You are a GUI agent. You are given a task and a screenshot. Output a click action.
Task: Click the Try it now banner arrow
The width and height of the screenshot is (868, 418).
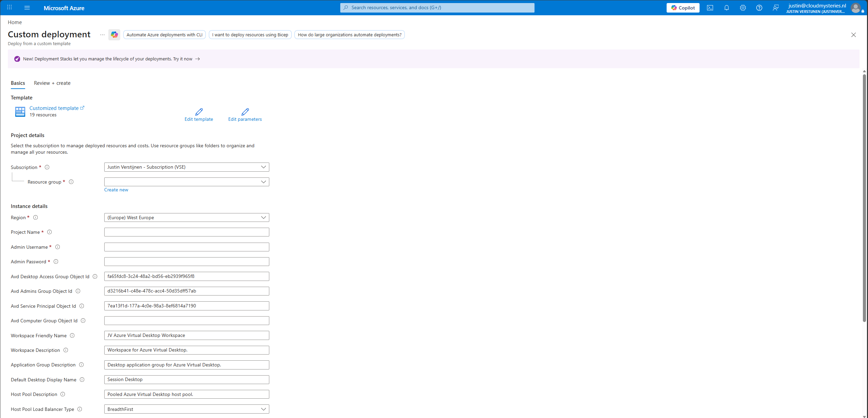coord(197,59)
